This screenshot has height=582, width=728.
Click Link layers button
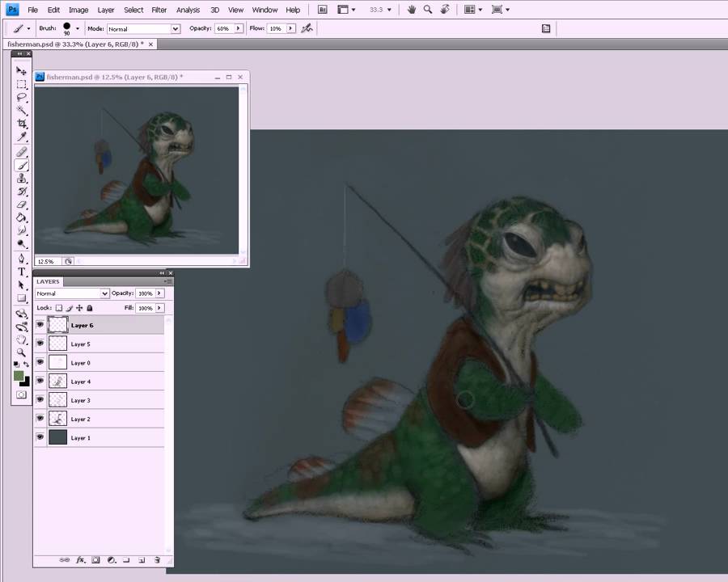[65, 560]
